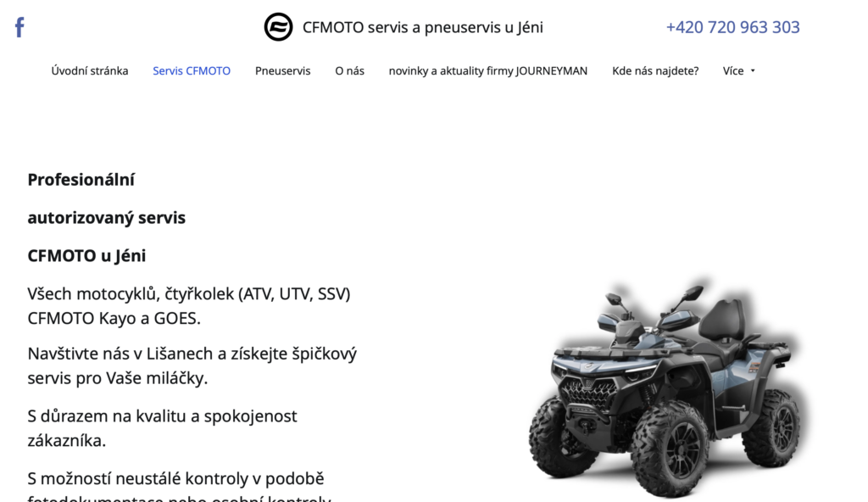Open the Facebook page icon
The width and height of the screenshot is (868, 502).
pos(19,27)
